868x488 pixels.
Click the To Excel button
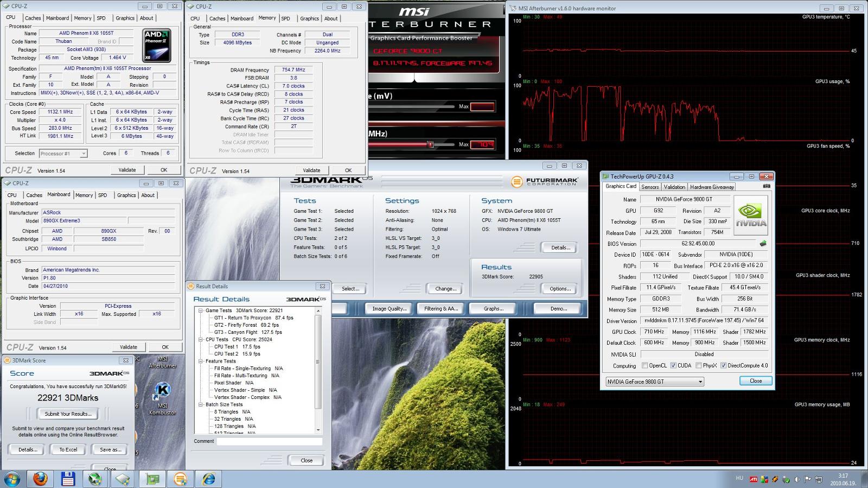68,449
